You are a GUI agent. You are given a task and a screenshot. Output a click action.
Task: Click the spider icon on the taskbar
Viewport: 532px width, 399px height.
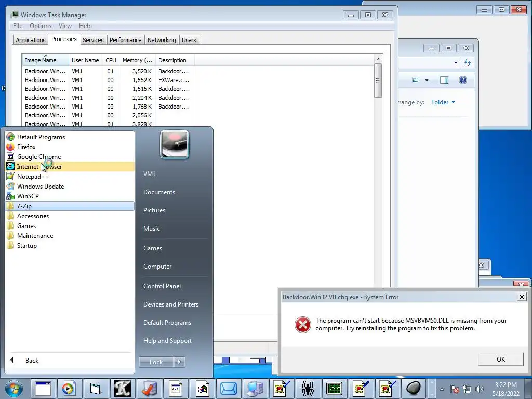click(x=308, y=389)
